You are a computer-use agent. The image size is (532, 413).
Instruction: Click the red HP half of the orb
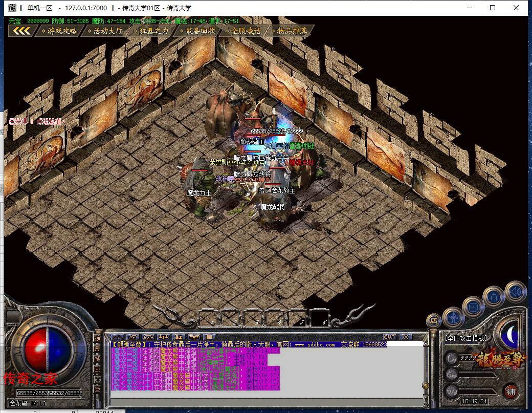(x=37, y=350)
